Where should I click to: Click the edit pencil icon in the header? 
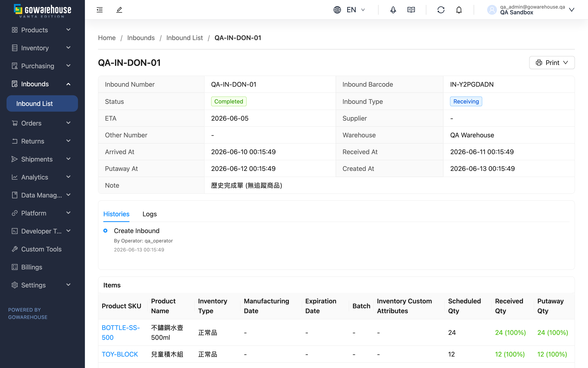(x=119, y=10)
